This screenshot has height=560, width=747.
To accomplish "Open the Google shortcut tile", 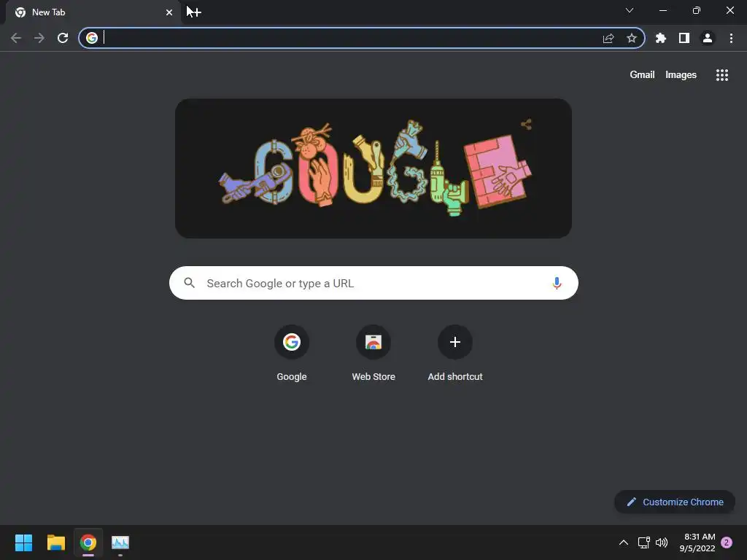I will [x=292, y=354].
